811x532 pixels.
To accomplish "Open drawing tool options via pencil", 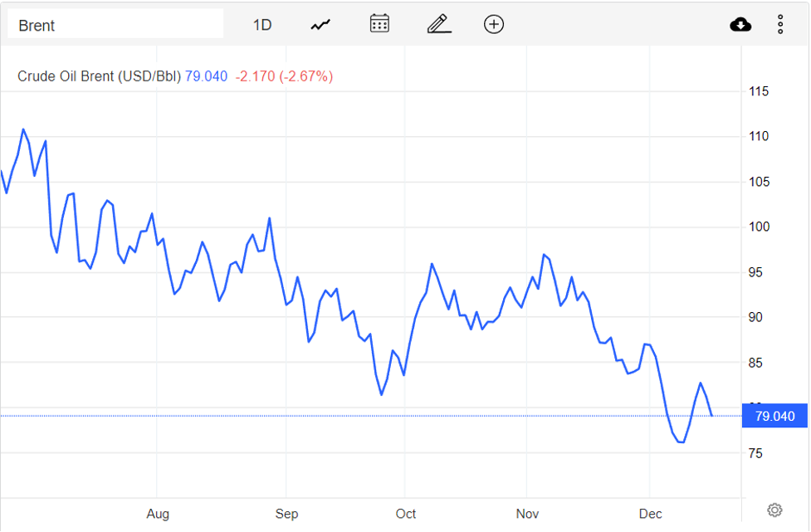I will 438,23.
